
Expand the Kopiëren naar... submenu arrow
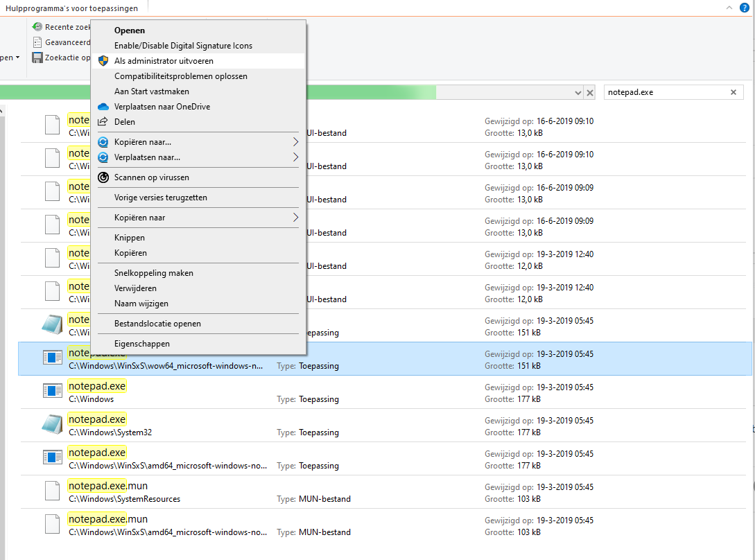coord(295,142)
